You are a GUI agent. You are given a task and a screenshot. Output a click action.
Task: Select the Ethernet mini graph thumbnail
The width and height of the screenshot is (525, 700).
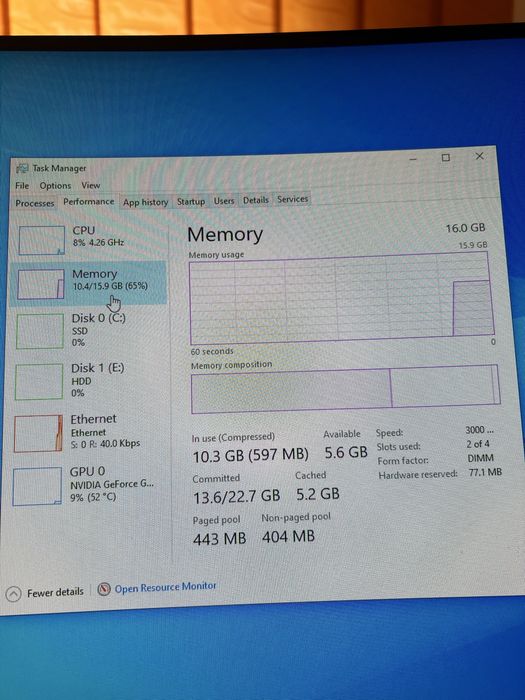pyautogui.click(x=38, y=433)
